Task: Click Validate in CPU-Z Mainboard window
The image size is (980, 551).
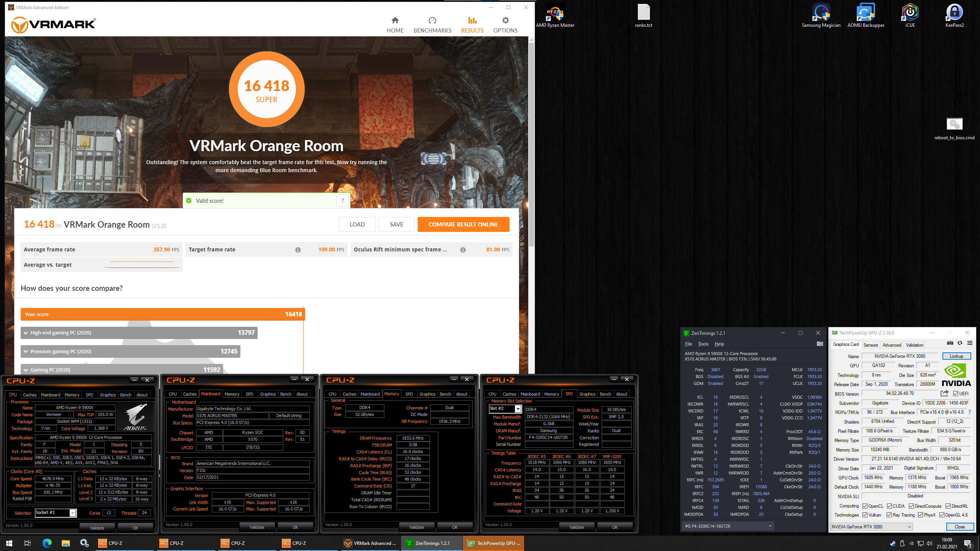Action: pos(257,527)
